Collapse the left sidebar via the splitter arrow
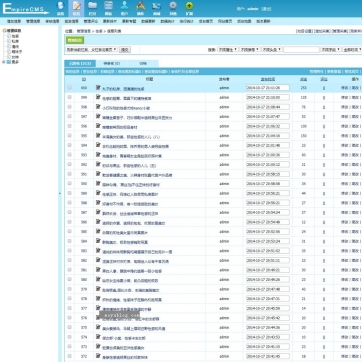This screenshot has width=362, height=362. (60, 193)
